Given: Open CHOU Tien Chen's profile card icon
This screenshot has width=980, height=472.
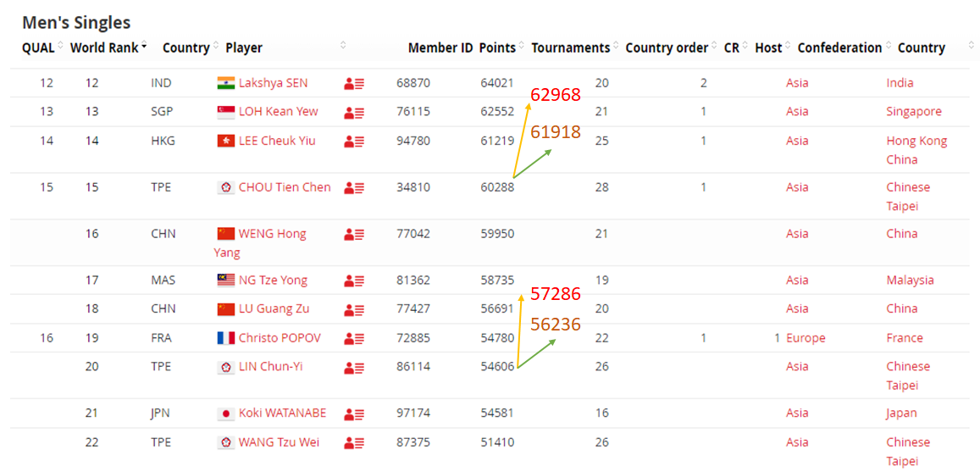Looking at the screenshot, I should [354, 187].
